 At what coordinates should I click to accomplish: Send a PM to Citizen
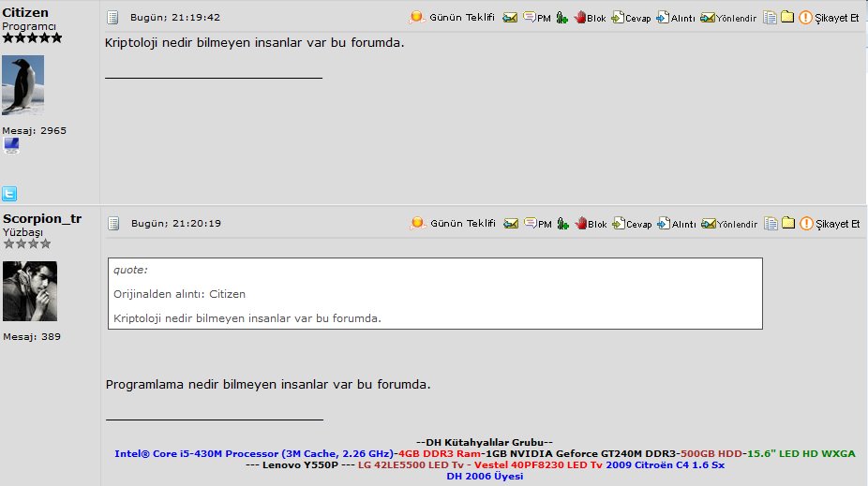536,18
